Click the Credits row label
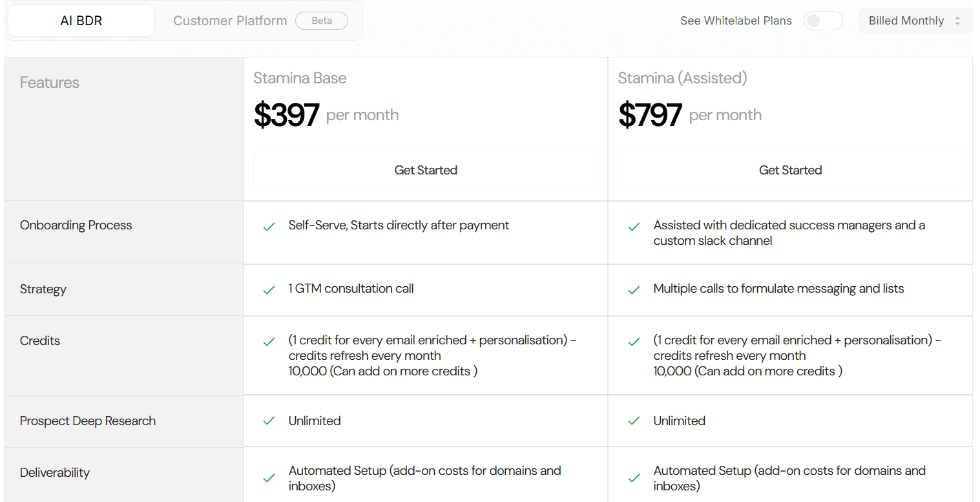Image resolution: width=980 pixels, height=502 pixels. [x=40, y=340]
